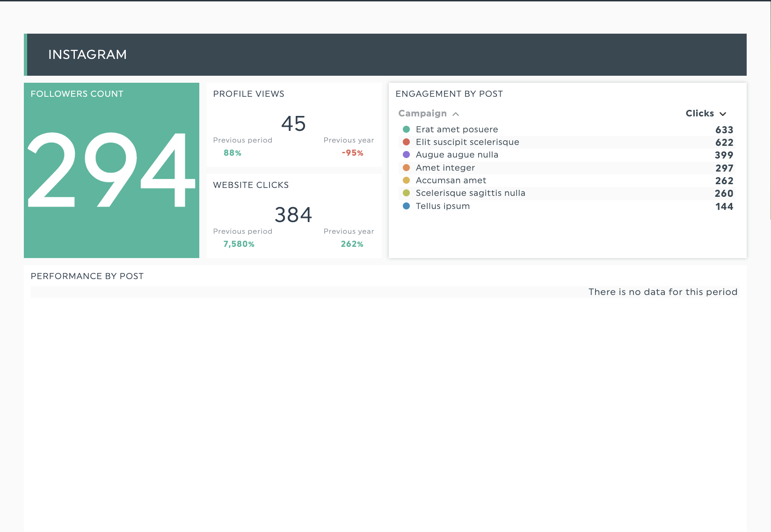Click the 88% previous period change
The height and width of the screenshot is (532, 771).
pyautogui.click(x=233, y=153)
